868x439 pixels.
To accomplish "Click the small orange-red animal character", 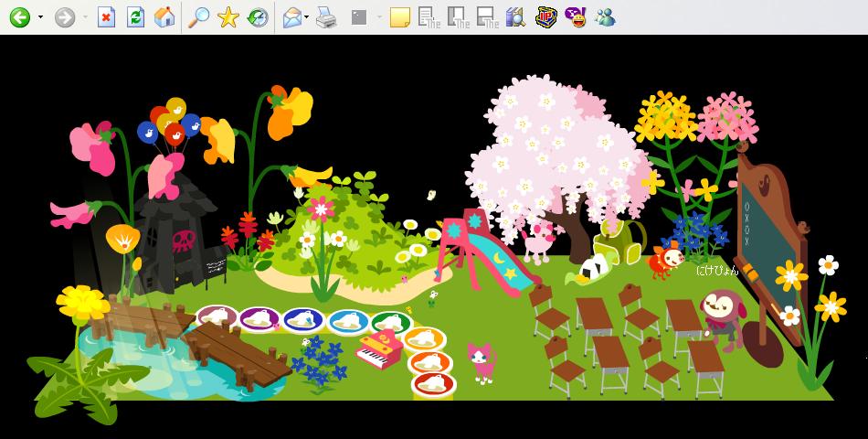I will pos(666,260).
